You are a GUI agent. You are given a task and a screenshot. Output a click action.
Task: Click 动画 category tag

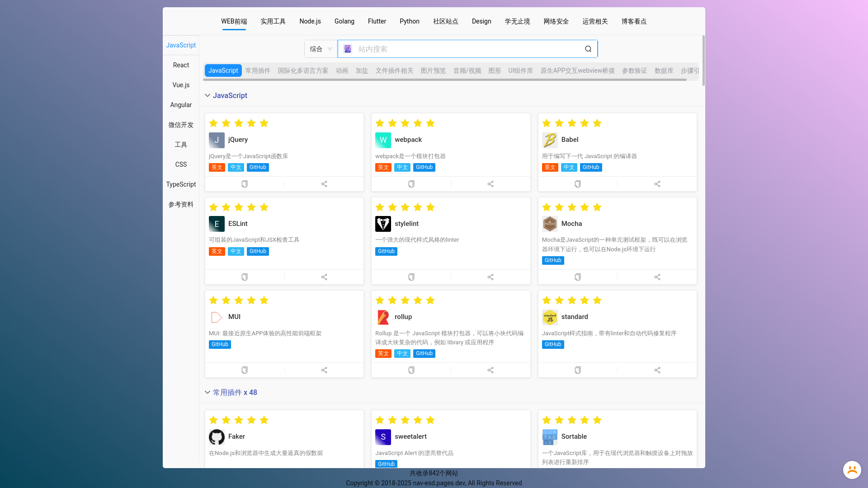click(x=342, y=70)
